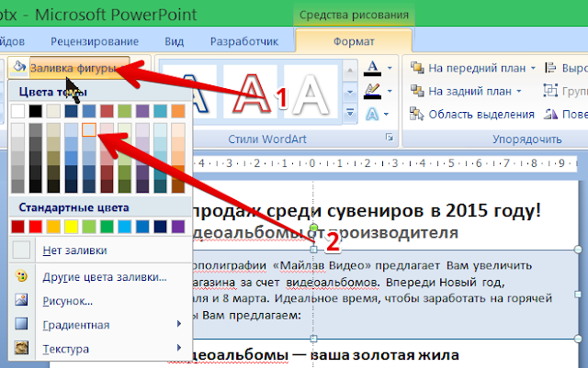Pick the black theme color swatch

coord(36,111)
